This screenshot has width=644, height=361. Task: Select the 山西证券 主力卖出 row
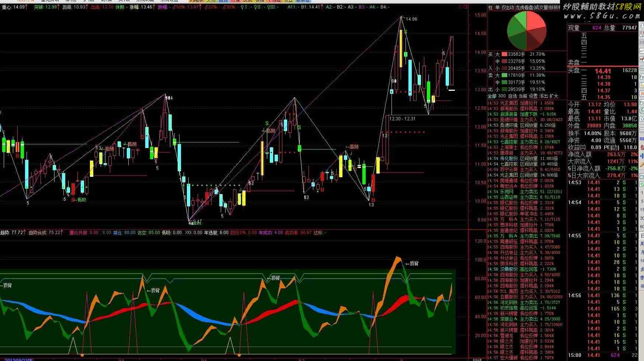(x=526, y=197)
